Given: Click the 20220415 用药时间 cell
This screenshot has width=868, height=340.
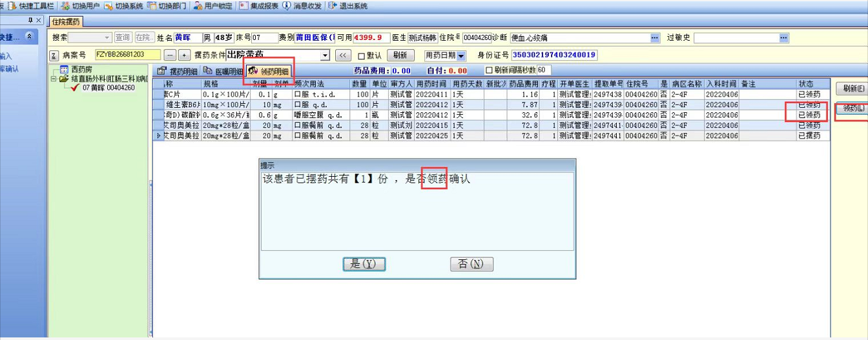Looking at the screenshot, I should [432, 126].
